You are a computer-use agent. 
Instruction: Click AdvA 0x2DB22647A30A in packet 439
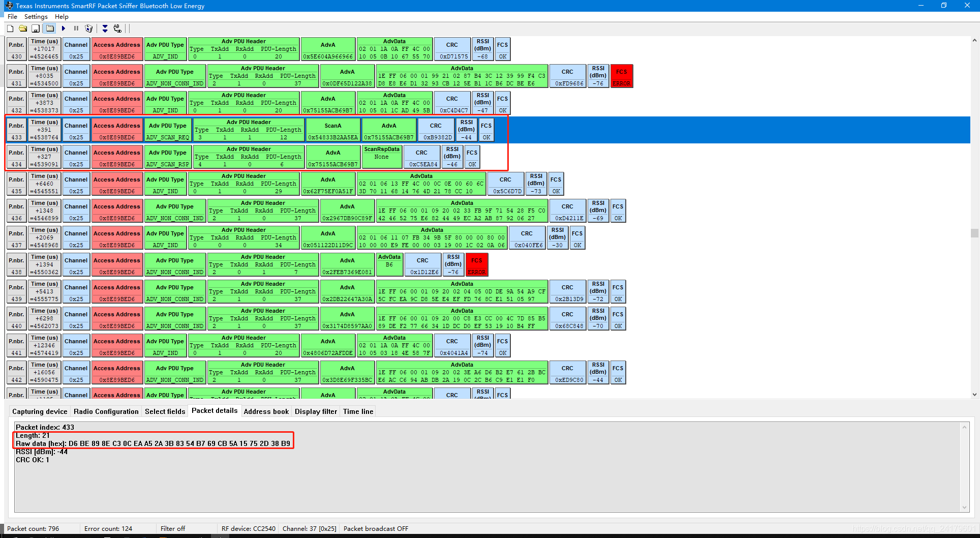coord(347,292)
